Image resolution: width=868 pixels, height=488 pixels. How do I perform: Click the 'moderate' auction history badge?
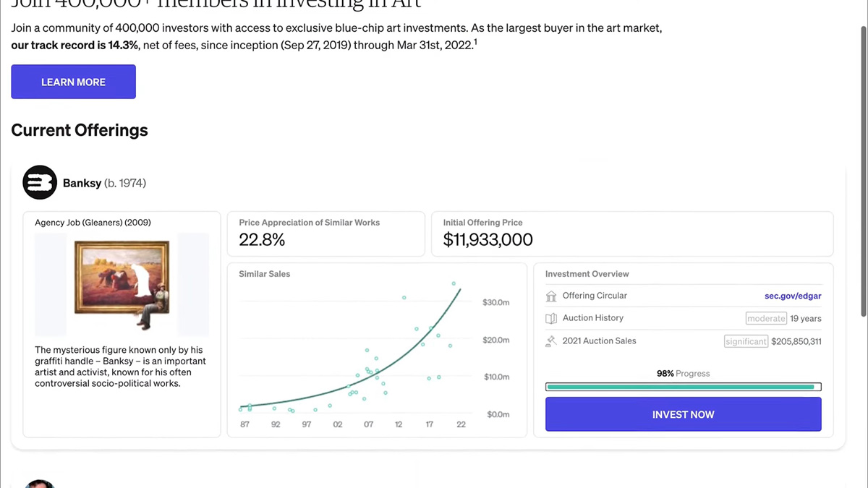(766, 319)
